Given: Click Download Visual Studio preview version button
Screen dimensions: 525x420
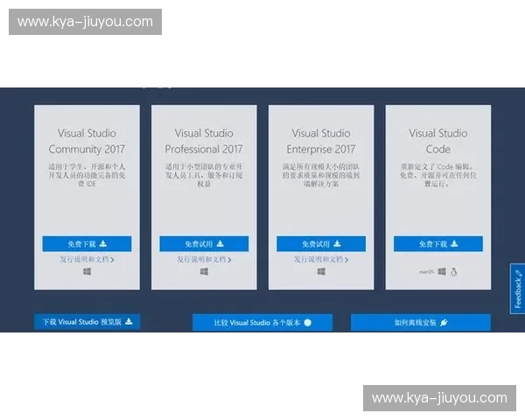Looking at the screenshot, I should 87,322.
